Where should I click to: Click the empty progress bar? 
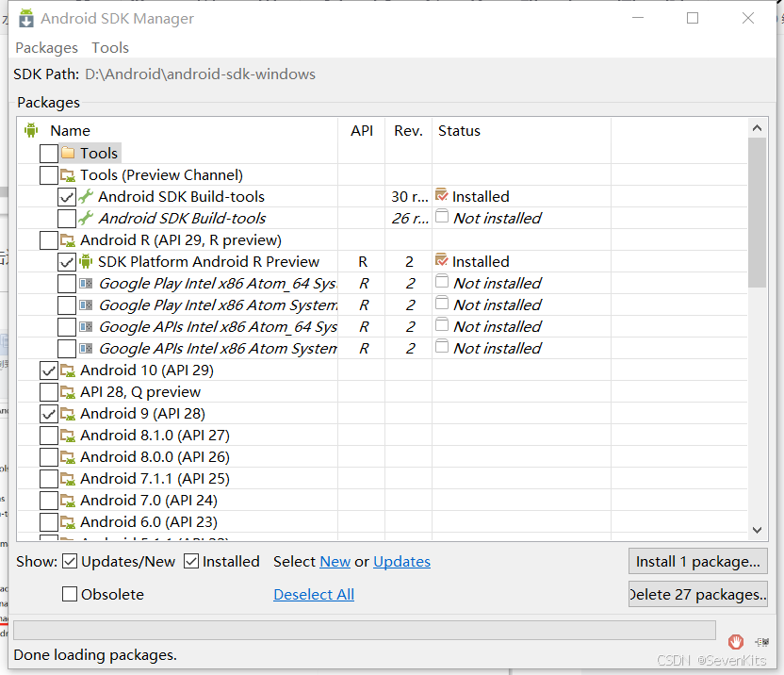click(x=365, y=630)
